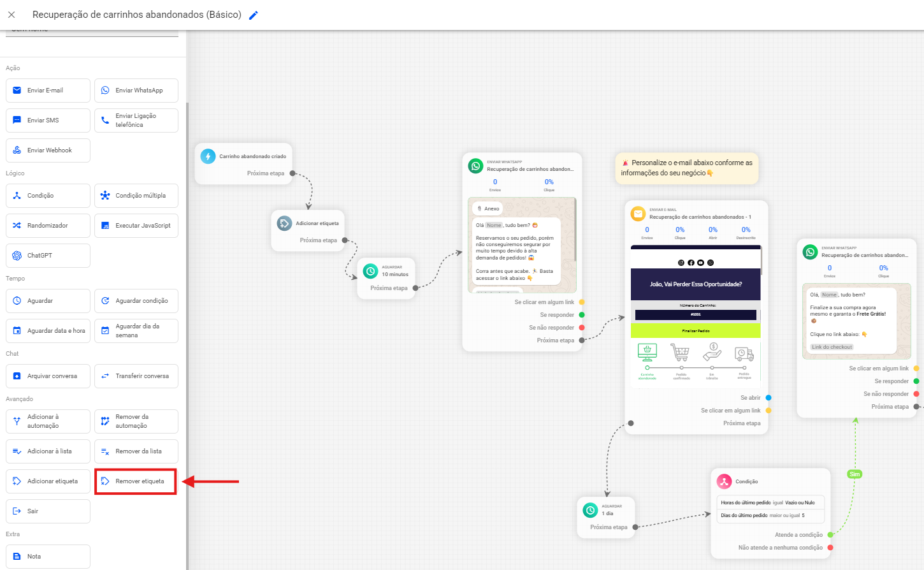Choose the Transferir conversa option
Image resolution: width=924 pixels, height=570 pixels.
(x=136, y=376)
